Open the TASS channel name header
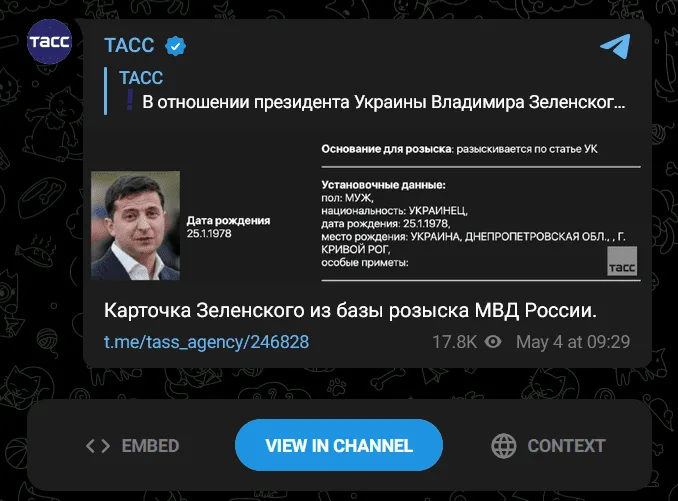Screen dimensions: 678x501 click(x=129, y=45)
